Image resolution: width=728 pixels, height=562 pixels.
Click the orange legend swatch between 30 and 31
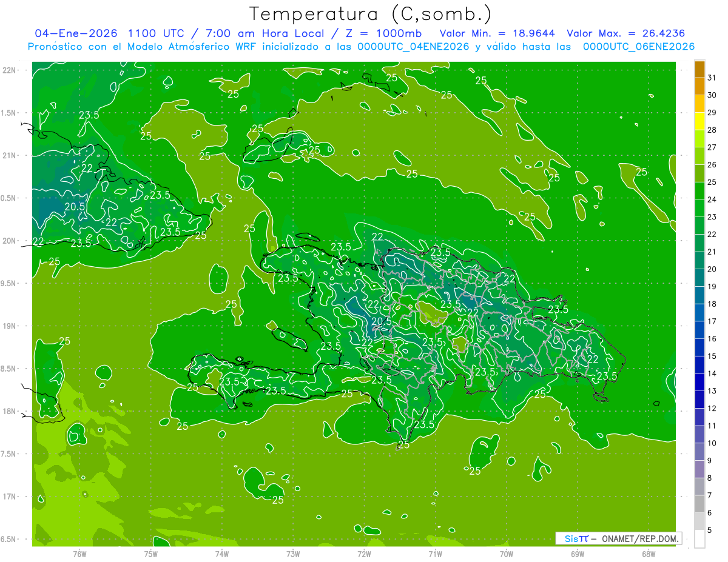click(x=699, y=87)
